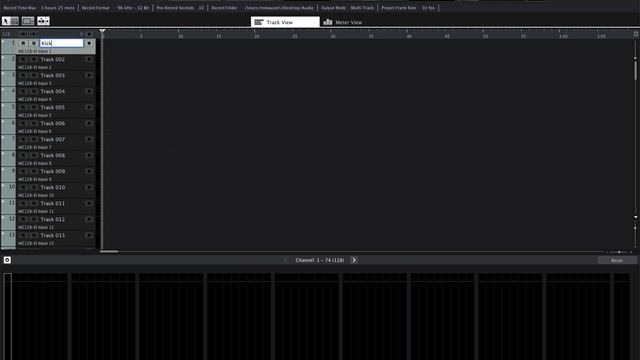
Task: Click the small arrow left of track number 7
Action: pos(4,138)
